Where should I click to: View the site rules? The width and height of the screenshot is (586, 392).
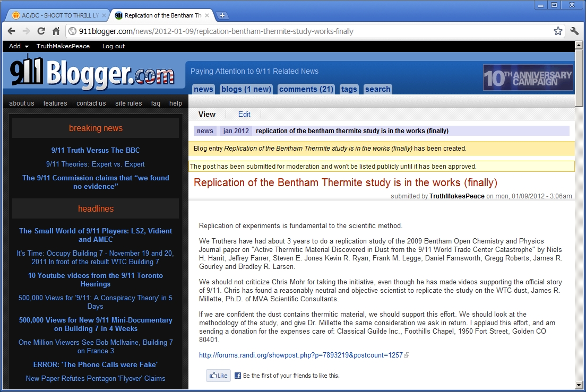click(x=128, y=103)
